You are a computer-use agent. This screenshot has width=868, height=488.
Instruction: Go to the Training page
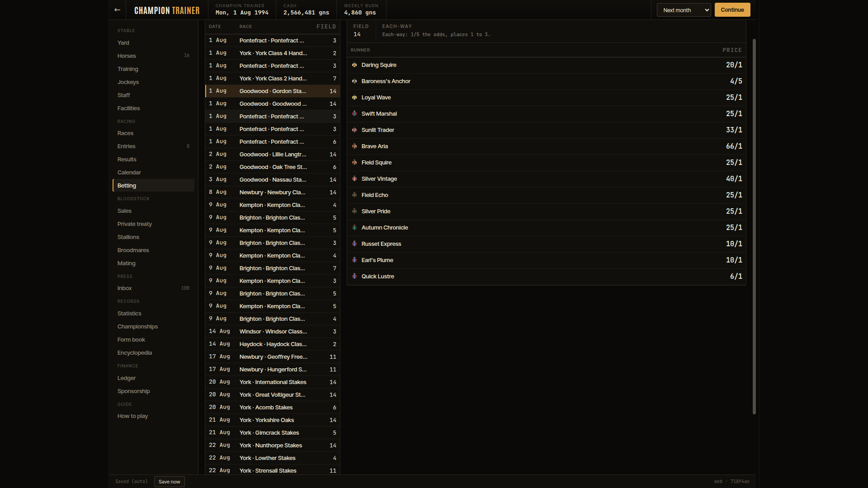tap(153, 69)
